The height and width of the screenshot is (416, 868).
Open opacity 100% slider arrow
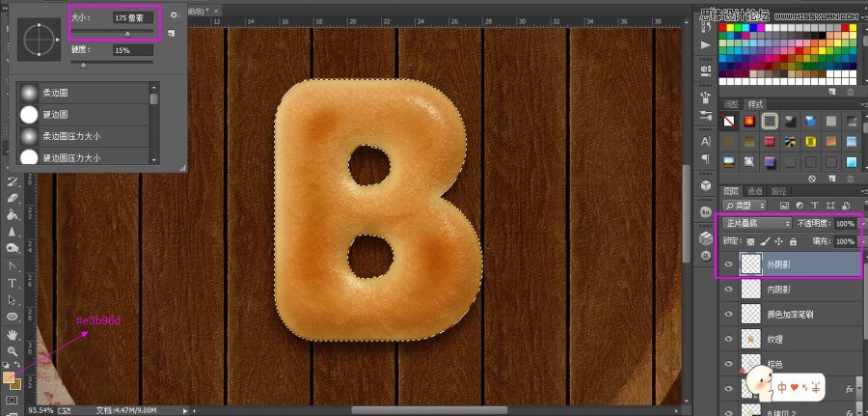862,224
